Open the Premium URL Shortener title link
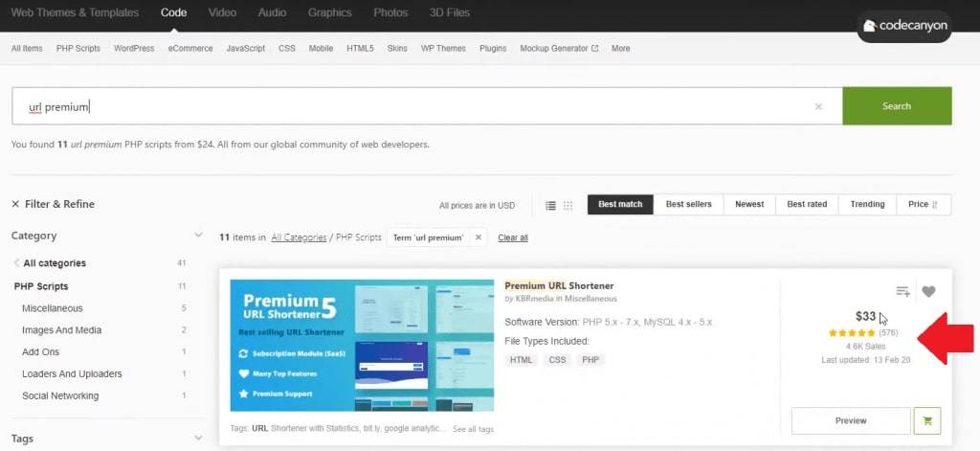Viewport: 980px width, 451px height. (559, 286)
